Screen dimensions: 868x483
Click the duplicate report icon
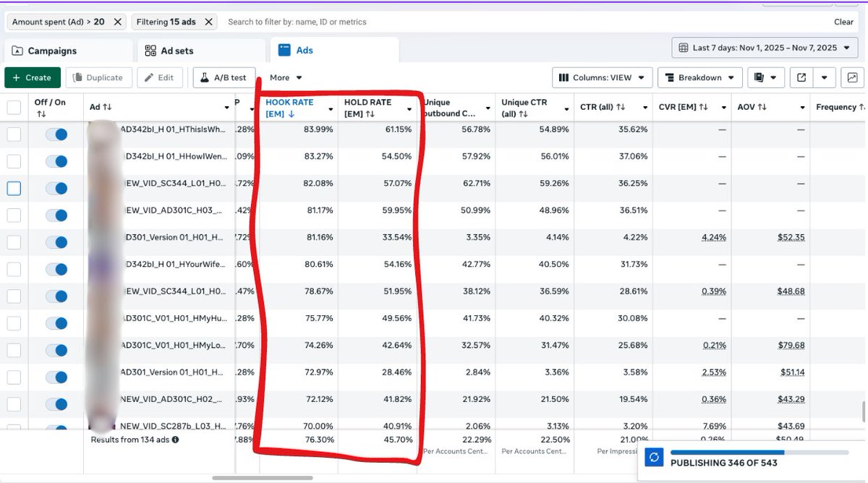pyautogui.click(x=759, y=77)
